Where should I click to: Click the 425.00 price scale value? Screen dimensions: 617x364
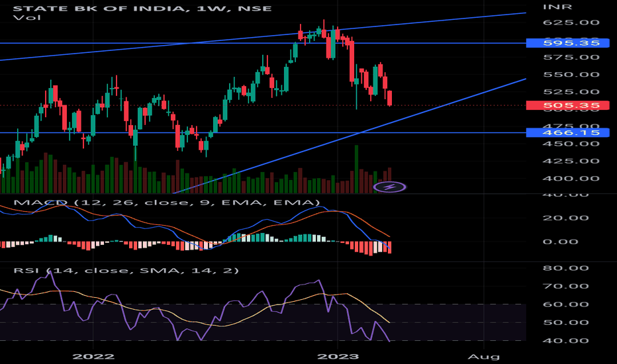571,161
